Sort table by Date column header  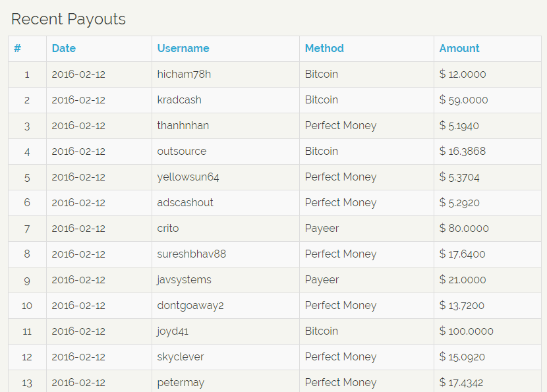(x=63, y=48)
